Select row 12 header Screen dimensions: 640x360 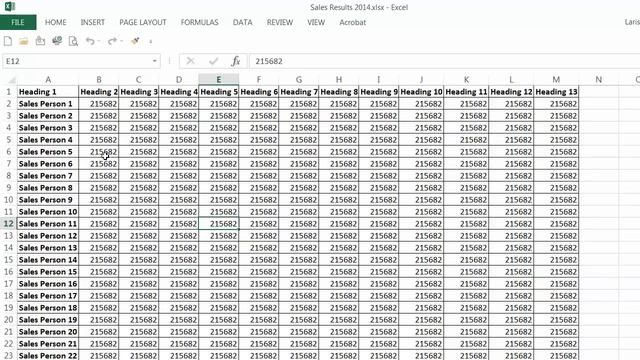pyautogui.click(x=9, y=224)
